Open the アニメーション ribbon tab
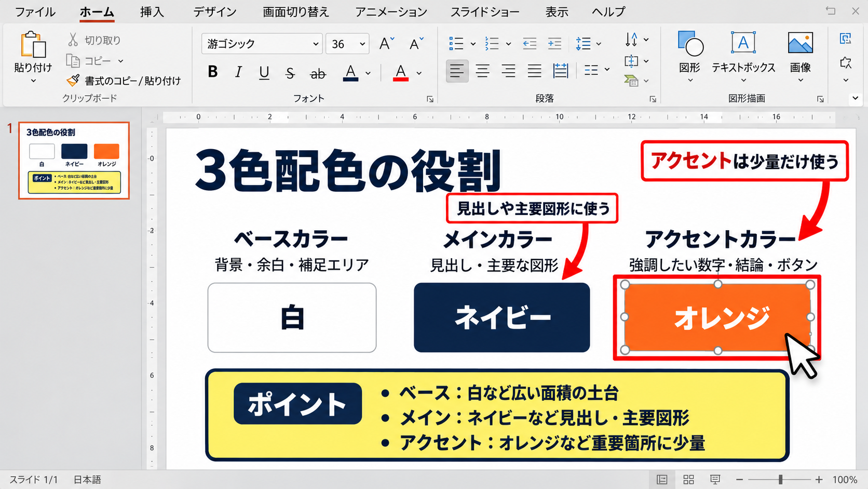The width and height of the screenshot is (868, 489). coord(391,11)
